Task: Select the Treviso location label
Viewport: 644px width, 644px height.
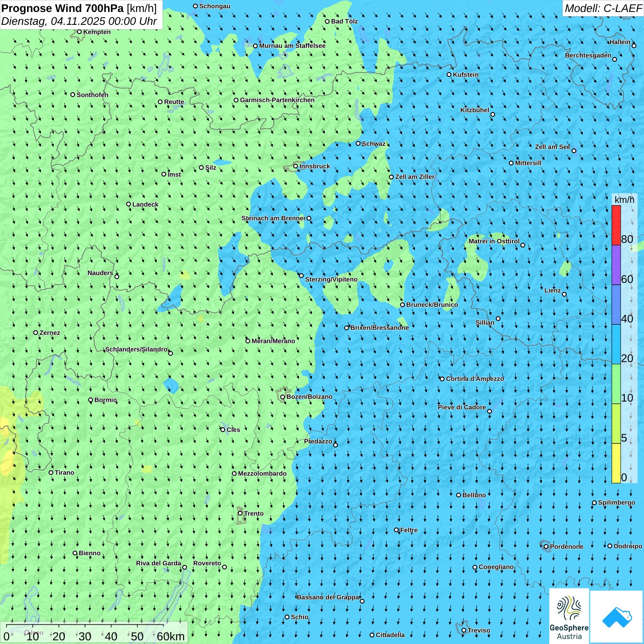Action: [478, 630]
